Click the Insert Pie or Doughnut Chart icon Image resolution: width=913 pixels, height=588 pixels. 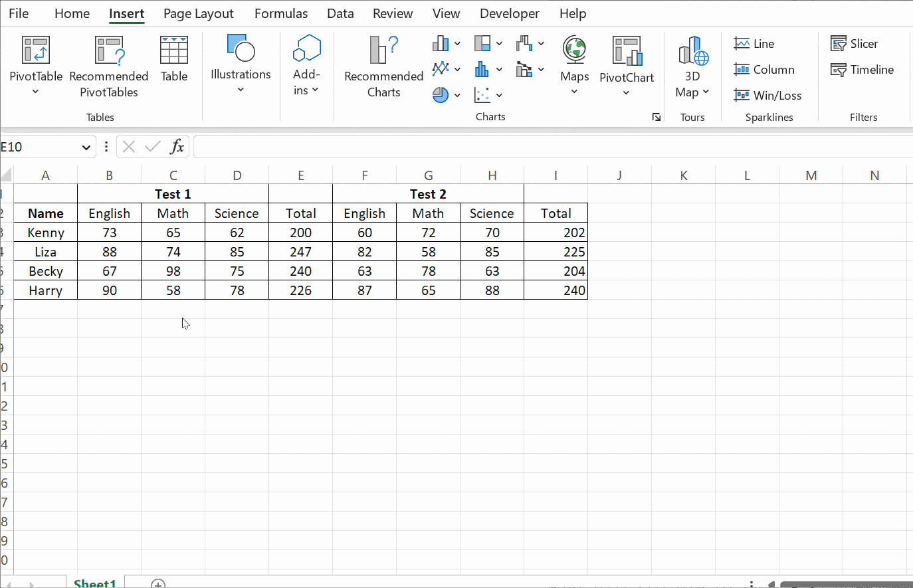pos(440,95)
